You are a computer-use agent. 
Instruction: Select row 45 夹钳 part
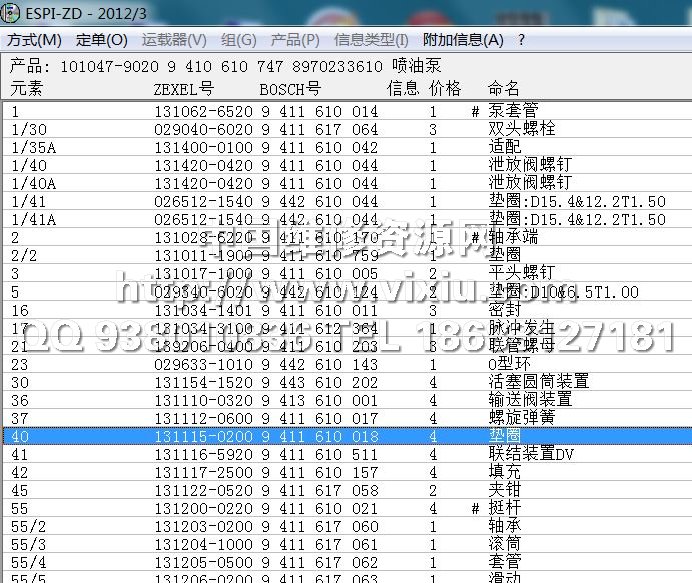tap(505, 490)
